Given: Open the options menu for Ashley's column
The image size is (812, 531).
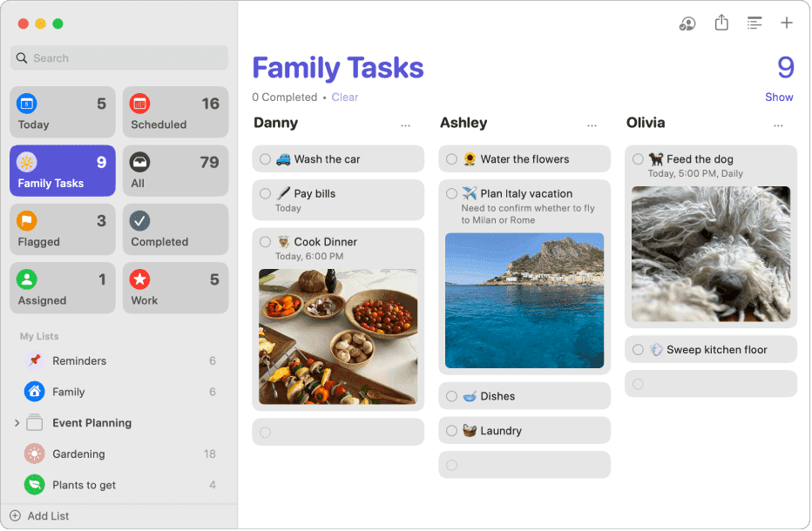Looking at the screenshot, I should pyautogui.click(x=592, y=124).
